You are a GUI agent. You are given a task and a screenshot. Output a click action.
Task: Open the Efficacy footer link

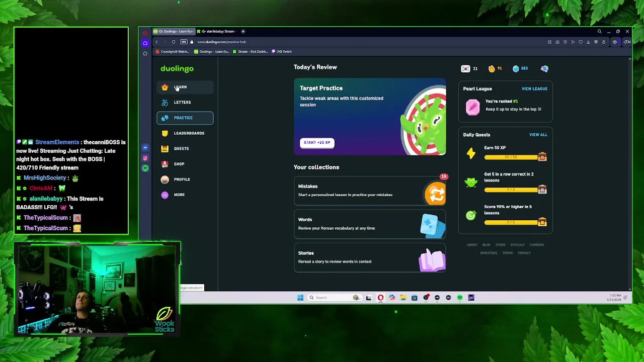(x=517, y=245)
